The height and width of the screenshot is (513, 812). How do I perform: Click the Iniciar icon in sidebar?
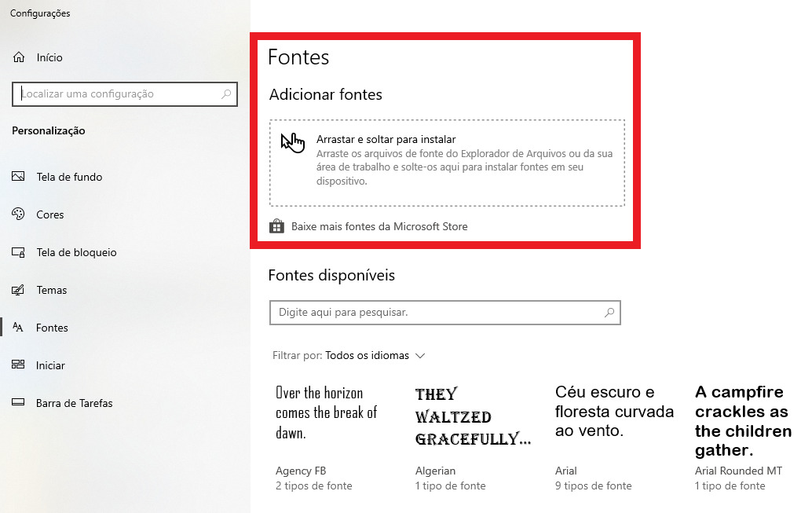(19, 365)
